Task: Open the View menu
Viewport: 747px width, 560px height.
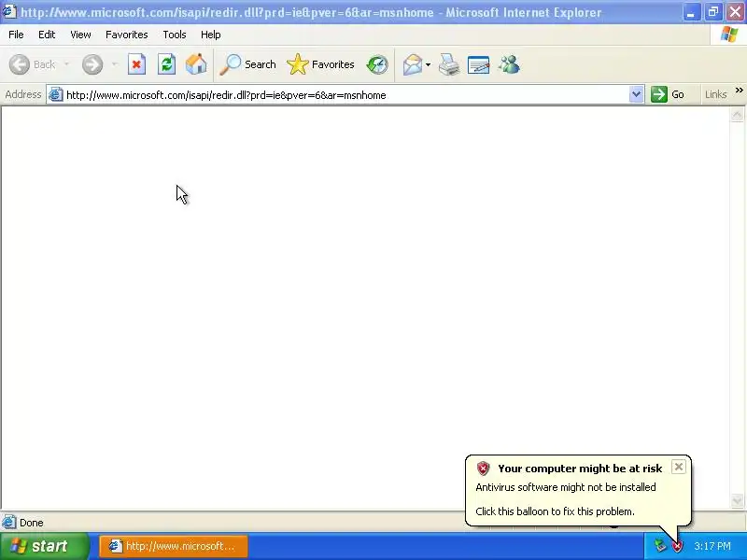Action: pyautogui.click(x=80, y=35)
